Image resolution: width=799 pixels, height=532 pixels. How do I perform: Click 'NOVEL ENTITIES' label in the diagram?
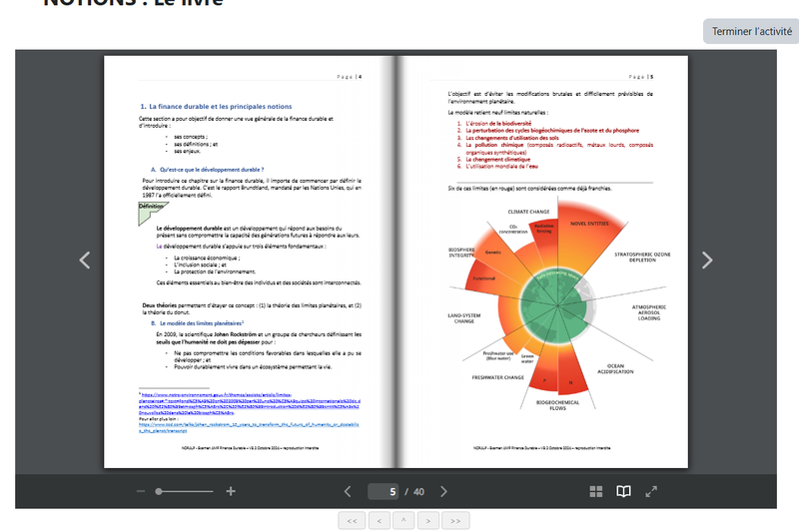(589, 224)
